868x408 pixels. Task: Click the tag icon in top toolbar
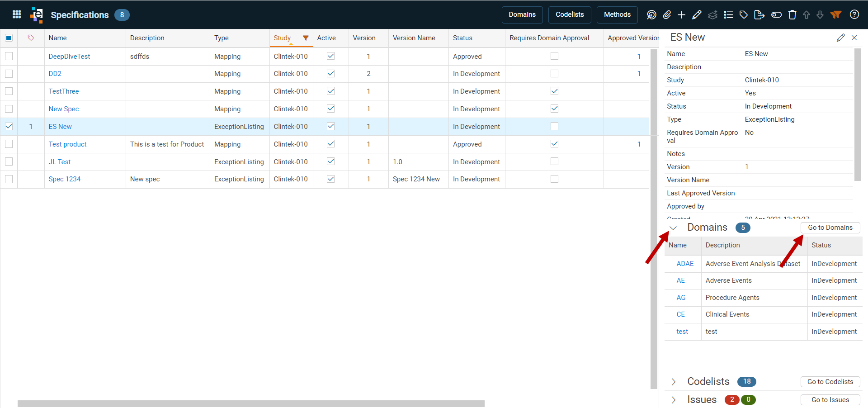click(x=744, y=15)
